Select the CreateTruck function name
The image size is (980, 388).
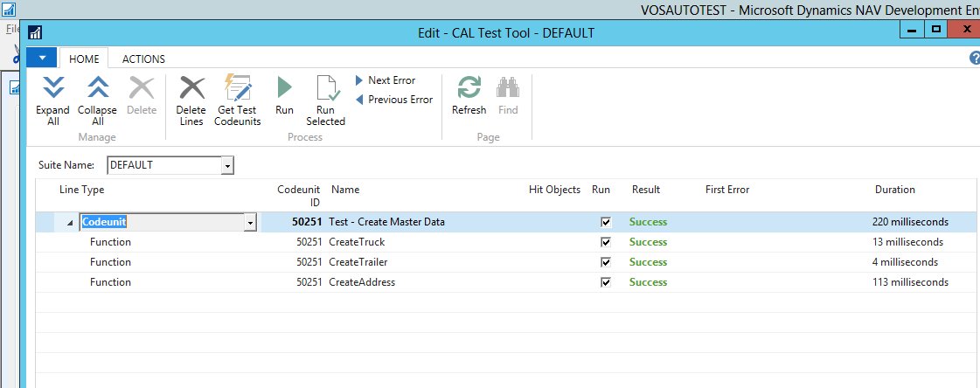click(357, 242)
